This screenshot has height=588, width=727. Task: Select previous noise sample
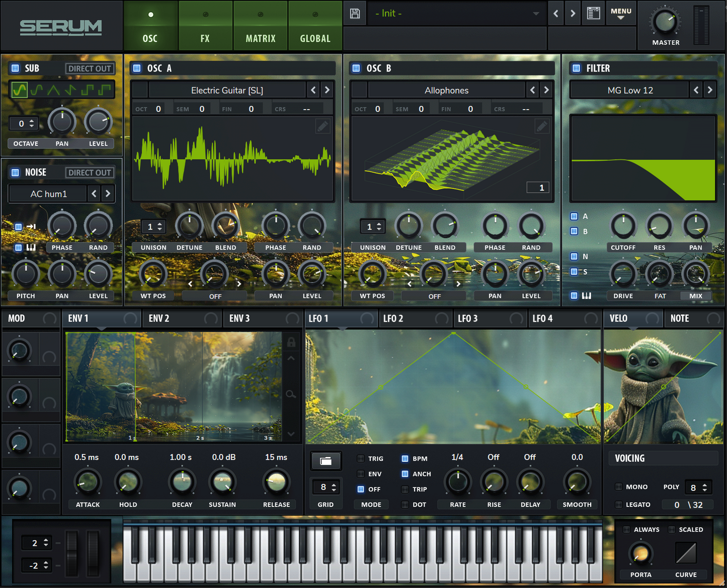[94, 194]
